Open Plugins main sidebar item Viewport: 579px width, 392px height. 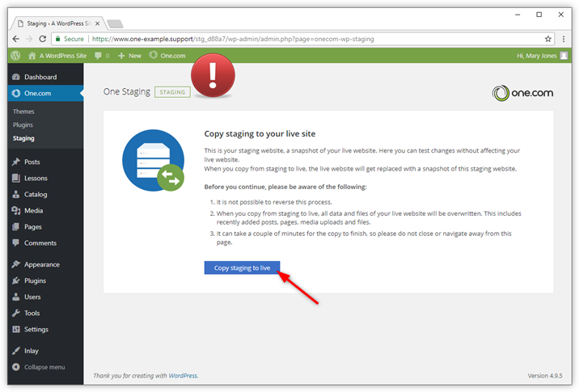45,281
